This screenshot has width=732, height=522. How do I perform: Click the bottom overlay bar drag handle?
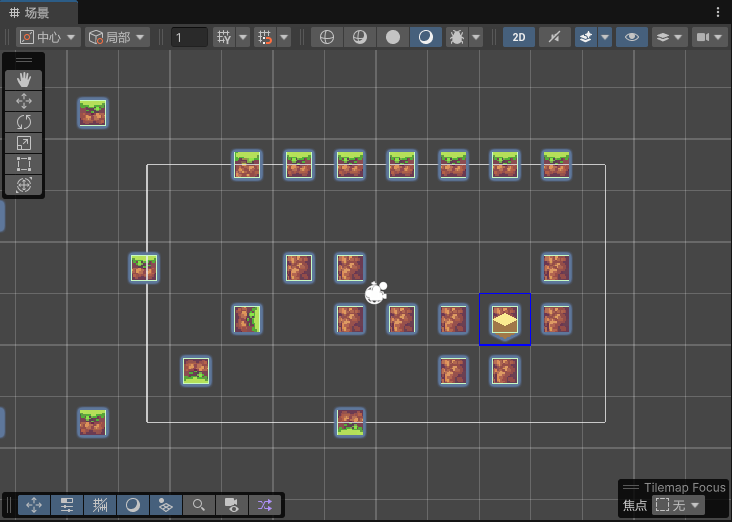click(x=9, y=505)
